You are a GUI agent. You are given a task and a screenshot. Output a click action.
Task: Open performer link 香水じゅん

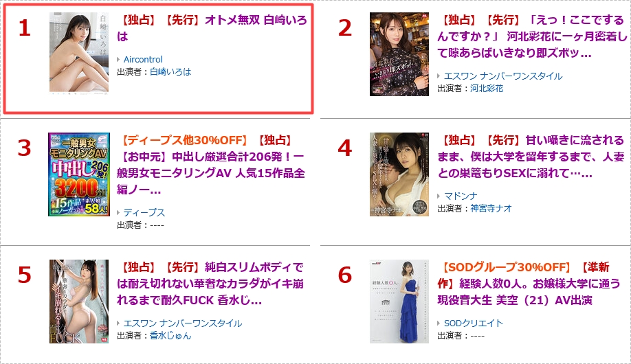pyautogui.click(x=170, y=335)
